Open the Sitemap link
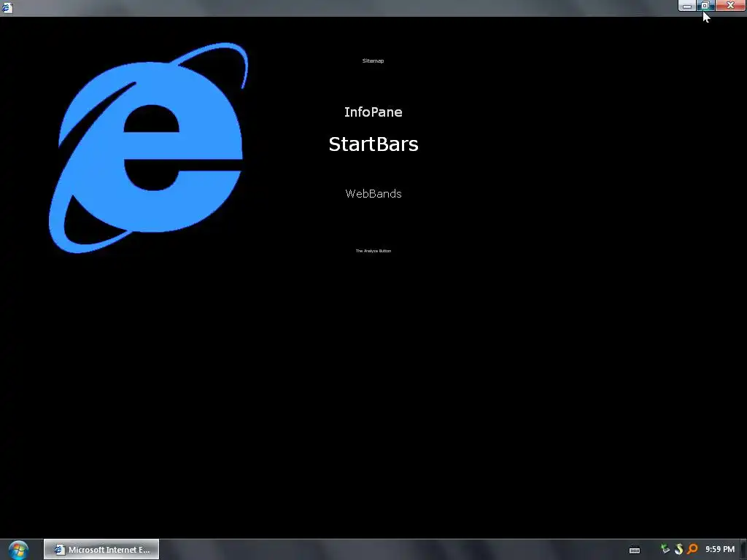This screenshot has width=747, height=560. point(373,61)
